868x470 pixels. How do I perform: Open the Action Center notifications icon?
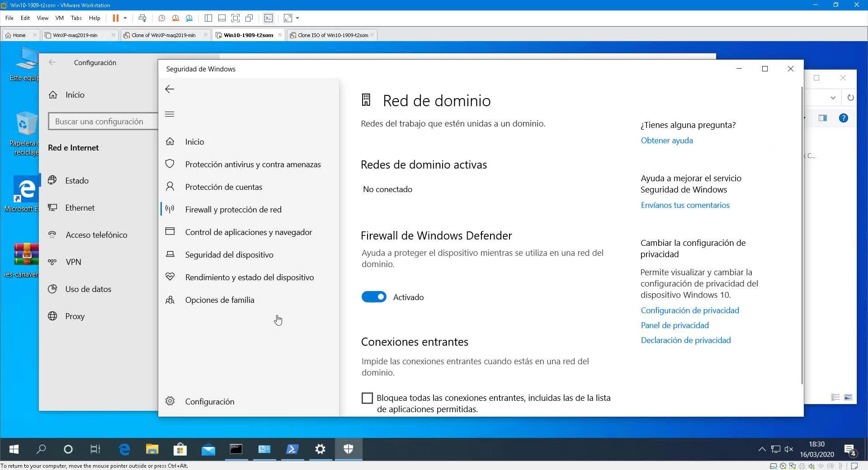pyautogui.click(x=850, y=449)
